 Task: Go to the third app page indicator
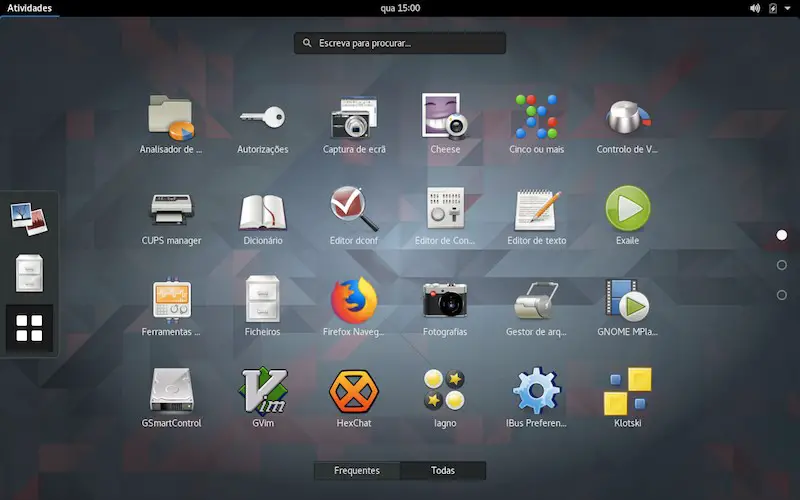782,295
